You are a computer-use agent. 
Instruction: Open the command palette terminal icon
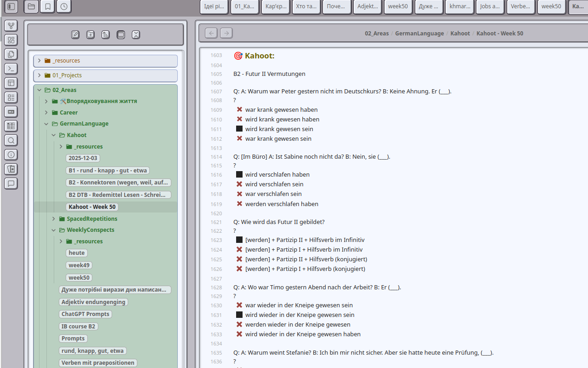coord(11,69)
